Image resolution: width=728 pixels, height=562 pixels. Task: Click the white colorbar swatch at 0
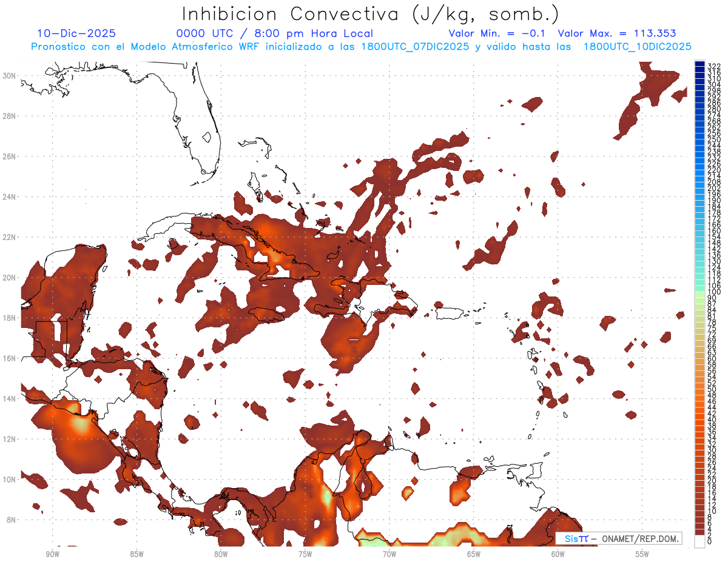(x=699, y=543)
